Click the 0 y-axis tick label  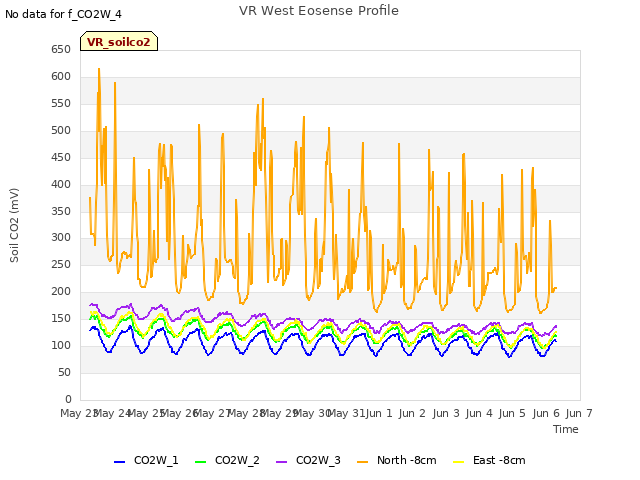pos(68,399)
